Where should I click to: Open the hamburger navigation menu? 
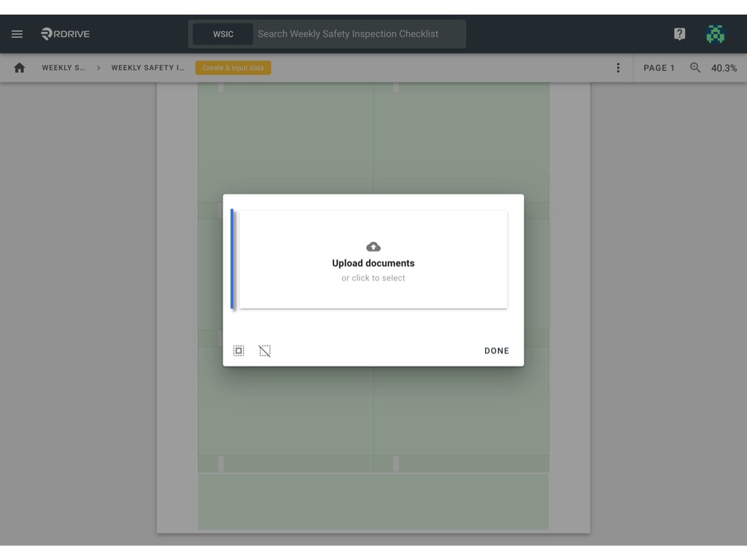[18, 34]
